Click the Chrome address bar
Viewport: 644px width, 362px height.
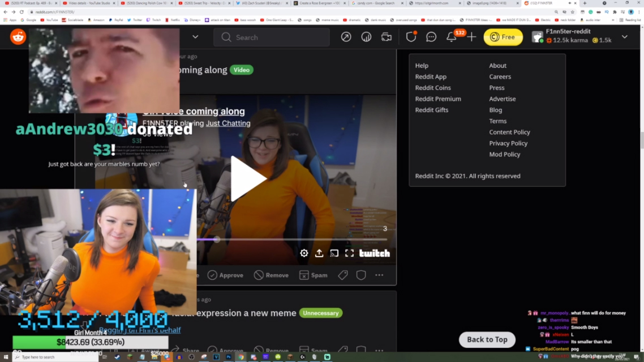[x=287, y=12]
